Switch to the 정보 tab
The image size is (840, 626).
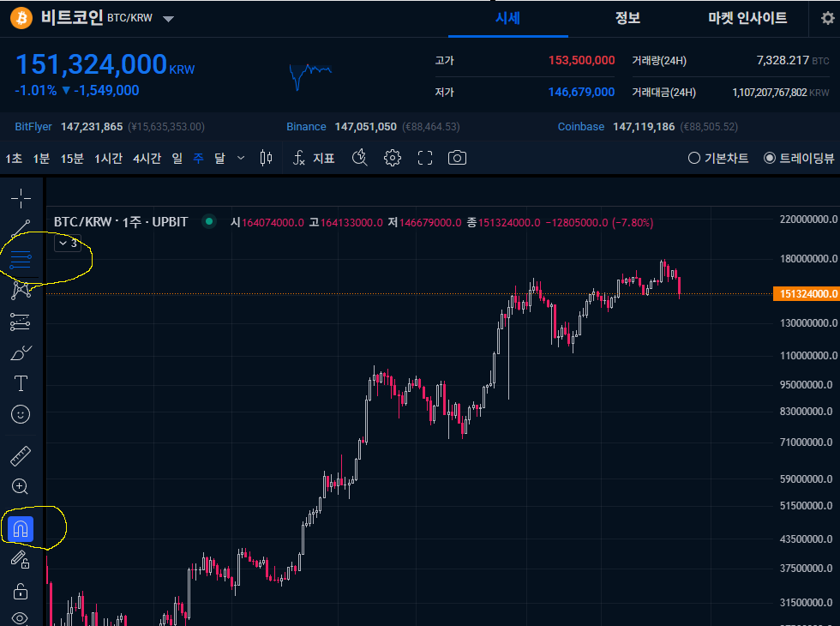627,18
